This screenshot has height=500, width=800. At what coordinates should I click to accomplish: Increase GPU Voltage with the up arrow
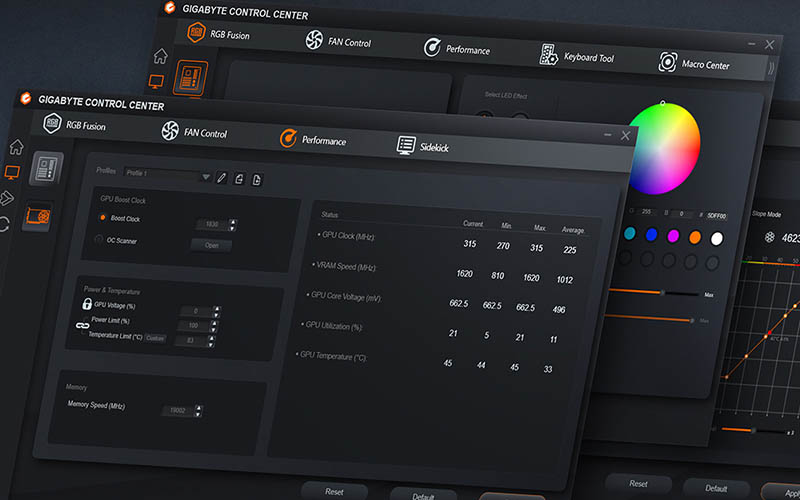click(217, 309)
